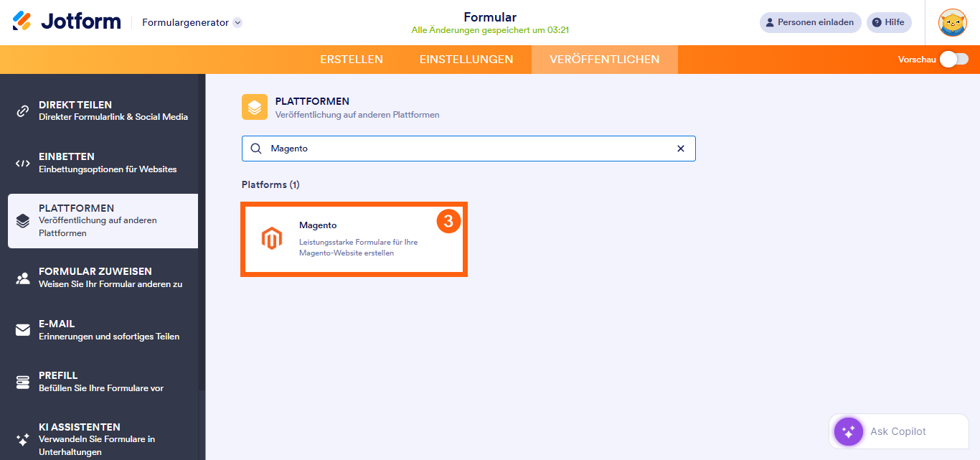Switch to the Erstellen tab

351,60
